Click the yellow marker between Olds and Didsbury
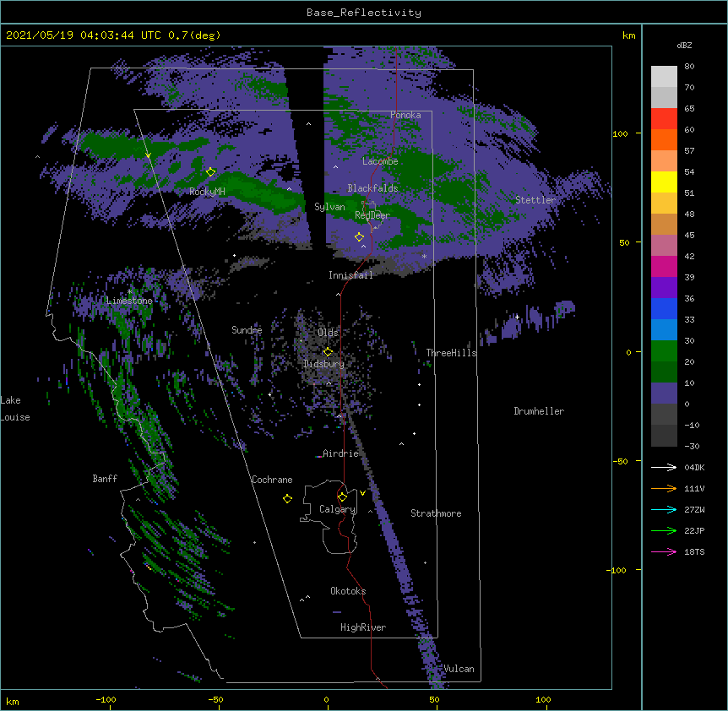The image size is (728, 711). (x=328, y=352)
